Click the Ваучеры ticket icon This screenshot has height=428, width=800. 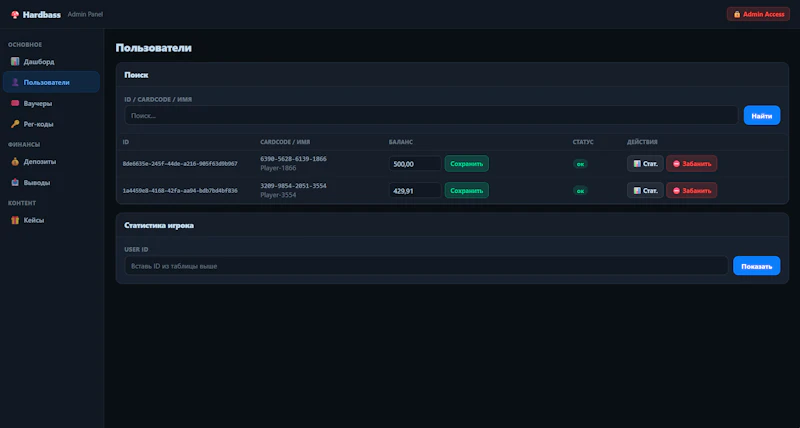(x=15, y=103)
